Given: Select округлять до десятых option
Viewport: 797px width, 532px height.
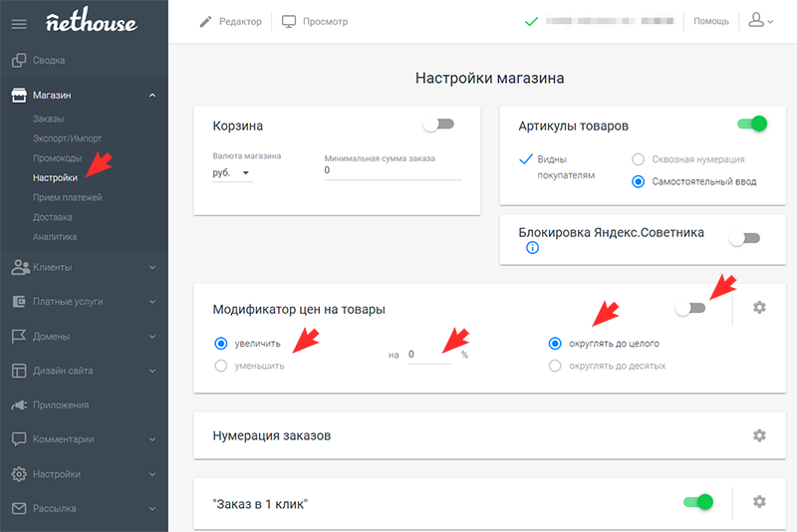Looking at the screenshot, I should tap(555, 366).
